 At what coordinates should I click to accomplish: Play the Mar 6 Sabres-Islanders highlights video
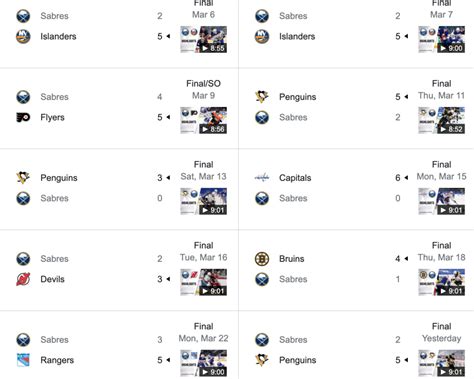coord(204,39)
